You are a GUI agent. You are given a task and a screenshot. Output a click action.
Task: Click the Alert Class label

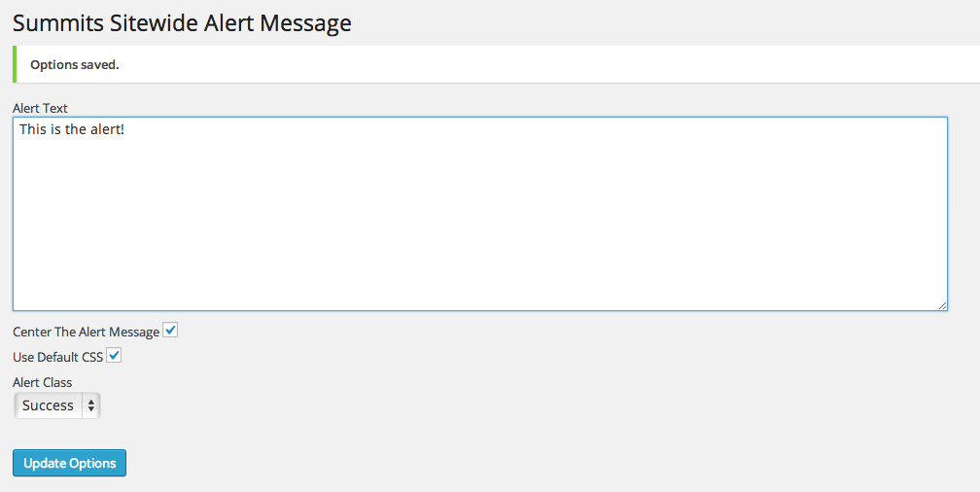tap(42, 382)
